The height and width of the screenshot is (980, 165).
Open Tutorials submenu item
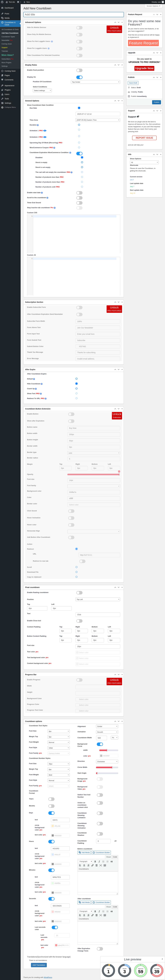point(5,51)
